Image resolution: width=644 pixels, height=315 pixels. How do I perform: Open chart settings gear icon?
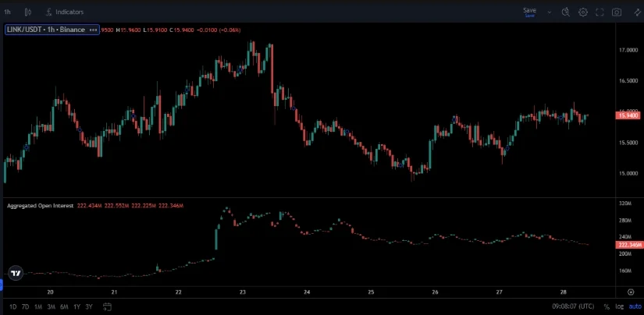583,12
